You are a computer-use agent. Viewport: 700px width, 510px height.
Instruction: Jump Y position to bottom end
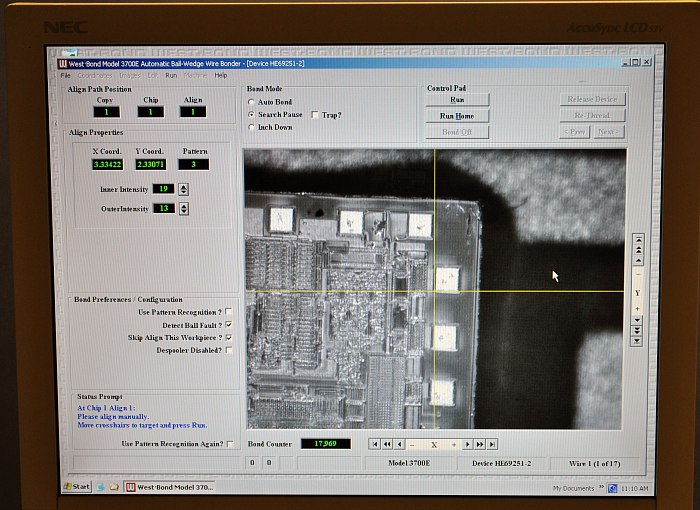click(x=637, y=341)
